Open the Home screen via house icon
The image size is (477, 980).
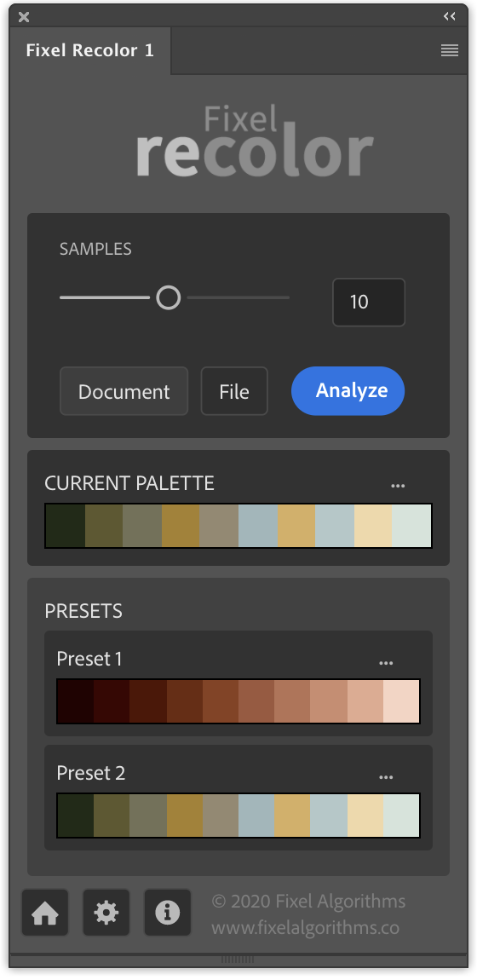tap(45, 914)
